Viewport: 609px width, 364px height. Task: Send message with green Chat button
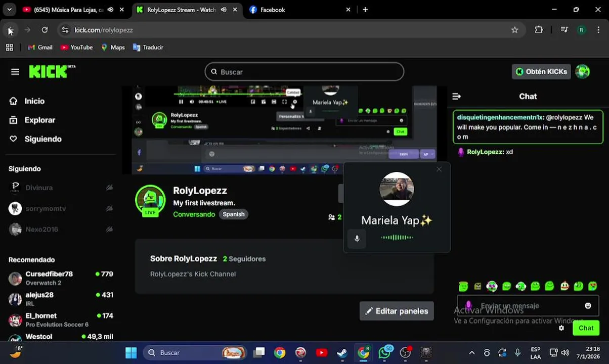[586, 328]
